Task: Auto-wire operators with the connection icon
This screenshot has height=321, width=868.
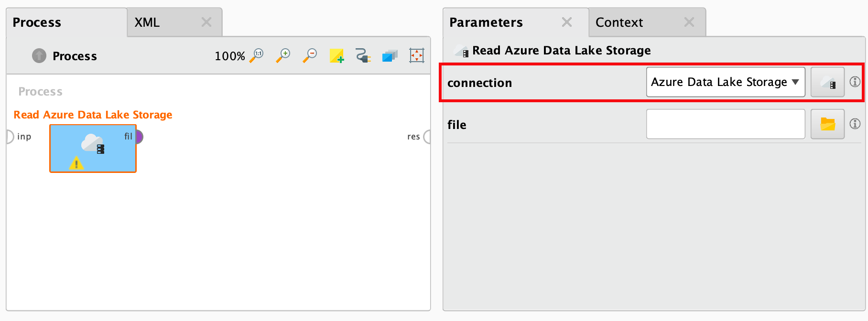Action: [x=363, y=55]
